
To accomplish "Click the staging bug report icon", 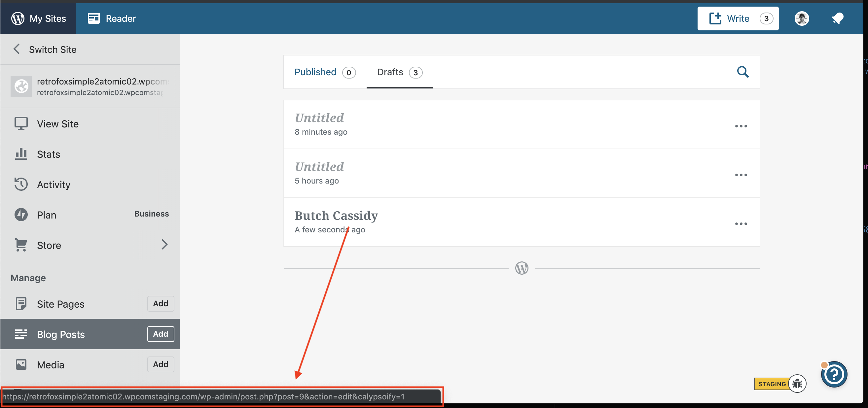I will (x=797, y=384).
